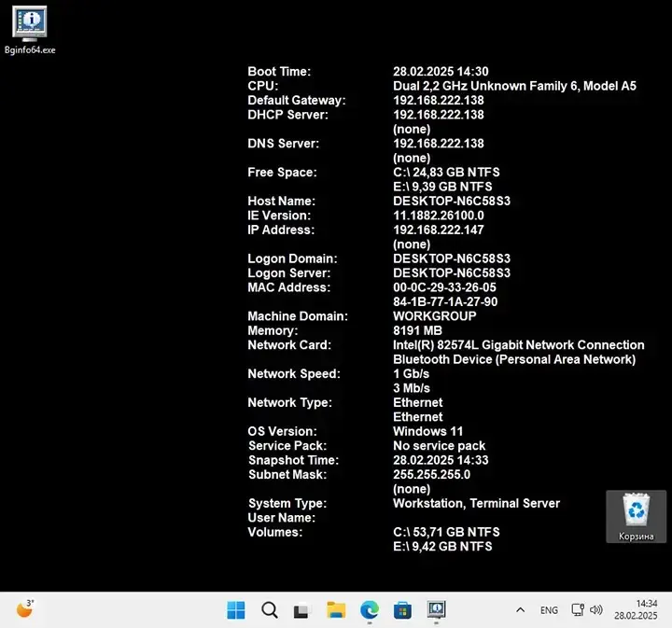Open the Windows Start menu
The image size is (672, 628).
click(236, 610)
